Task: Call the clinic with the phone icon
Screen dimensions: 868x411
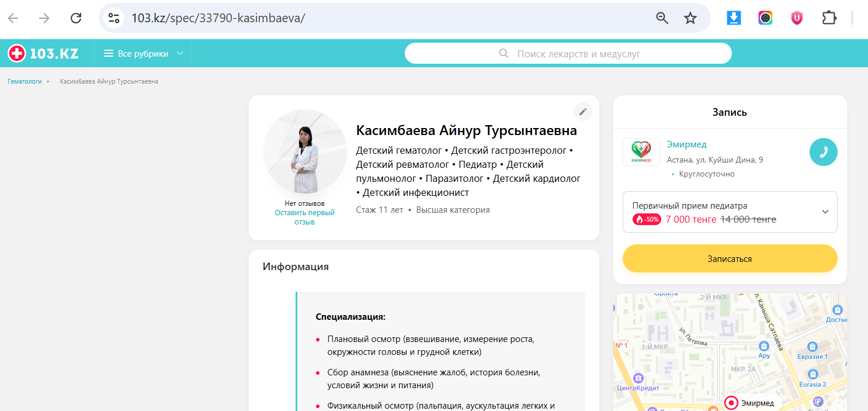Action: pyautogui.click(x=823, y=152)
